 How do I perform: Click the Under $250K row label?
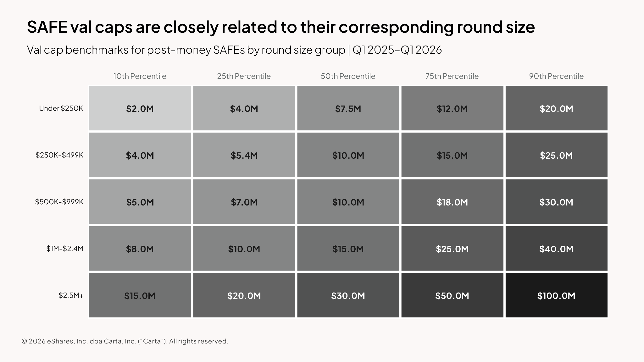tap(61, 108)
